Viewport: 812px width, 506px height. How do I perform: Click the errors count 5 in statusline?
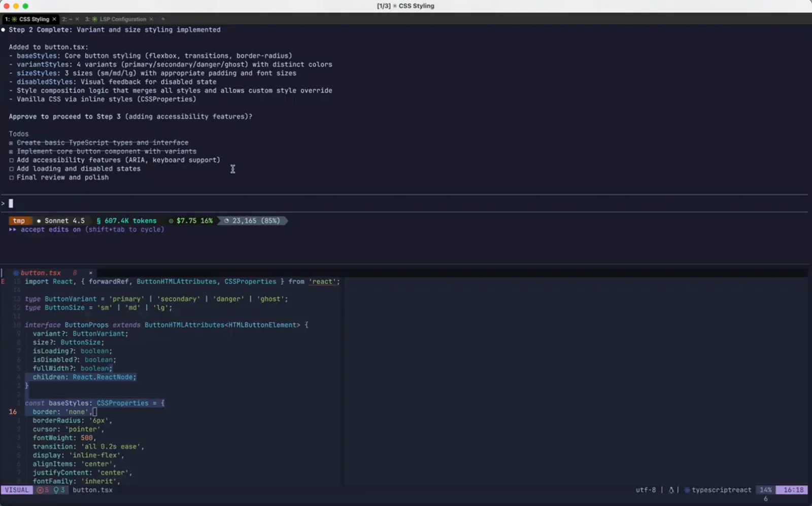click(x=43, y=490)
